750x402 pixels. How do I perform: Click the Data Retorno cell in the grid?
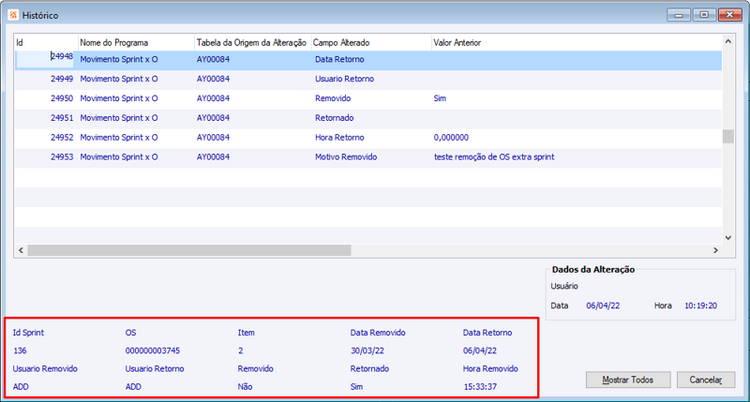340,60
